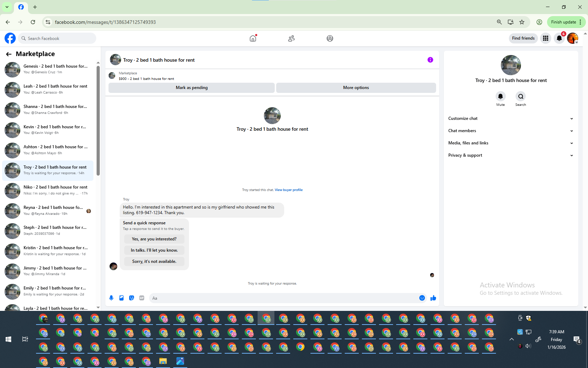The height and width of the screenshot is (368, 588).
Task: Open the Windows notification center
Action: tap(577, 339)
